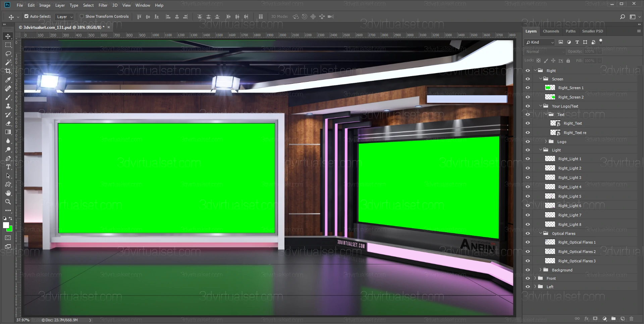Open the File menu
The image size is (644, 324).
[20, 5]
